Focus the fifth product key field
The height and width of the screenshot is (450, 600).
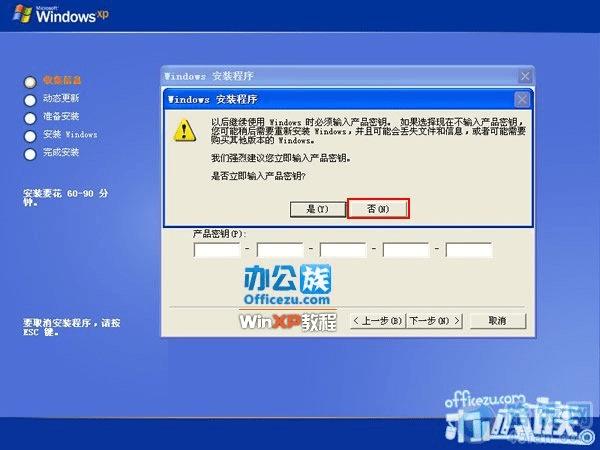pyautogui.click(x=469, y=250)
